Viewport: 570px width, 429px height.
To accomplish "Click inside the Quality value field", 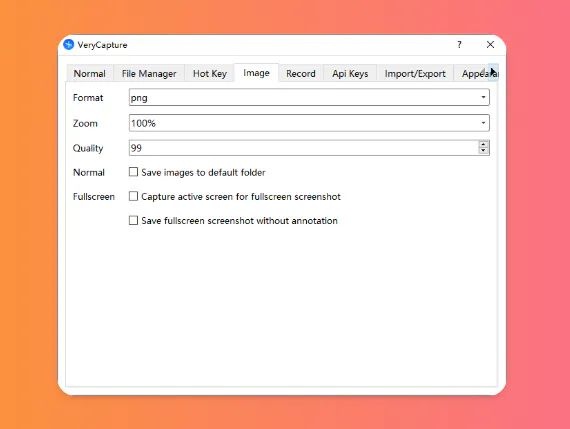I will click(x=304, y=148).
